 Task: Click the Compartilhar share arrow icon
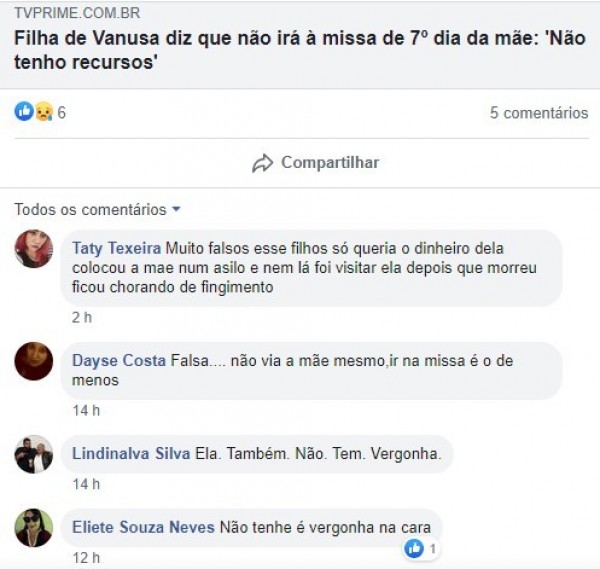click(263, 163)
